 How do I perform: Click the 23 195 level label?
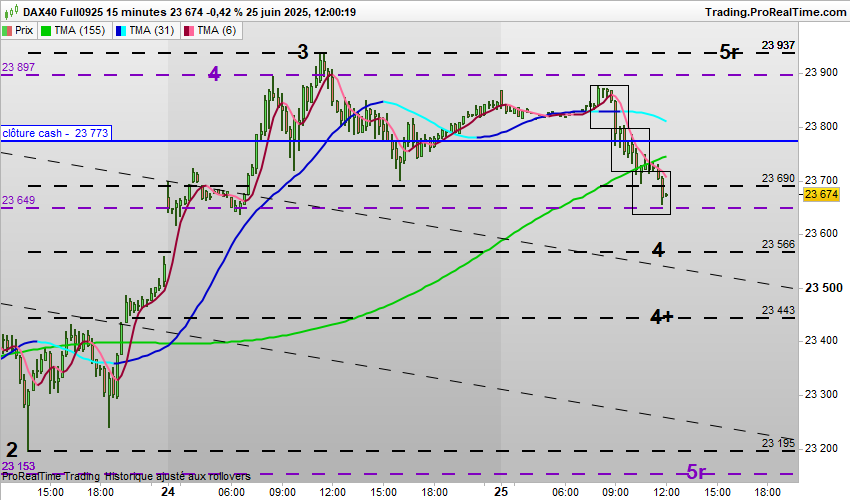click(778, 444)
